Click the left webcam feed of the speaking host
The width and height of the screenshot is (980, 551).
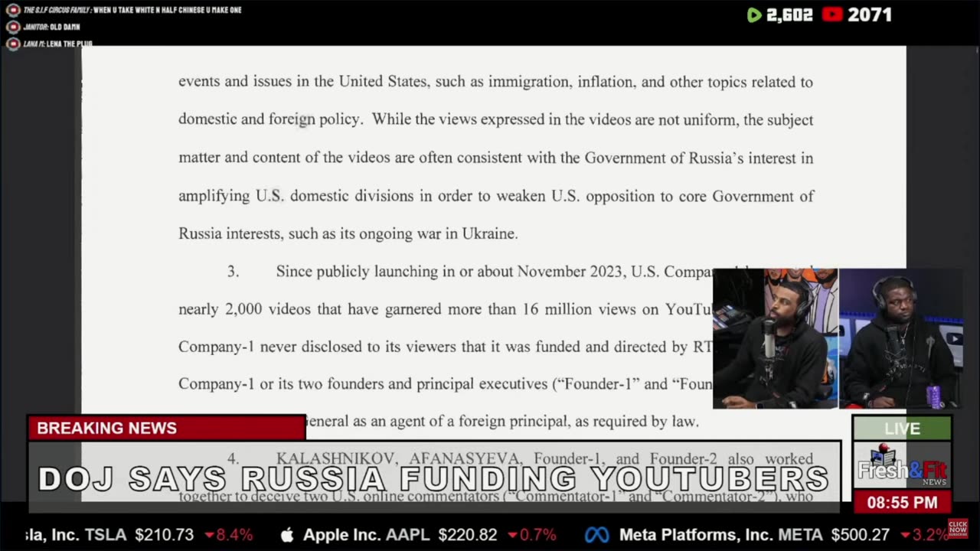[x=775, y=337]
